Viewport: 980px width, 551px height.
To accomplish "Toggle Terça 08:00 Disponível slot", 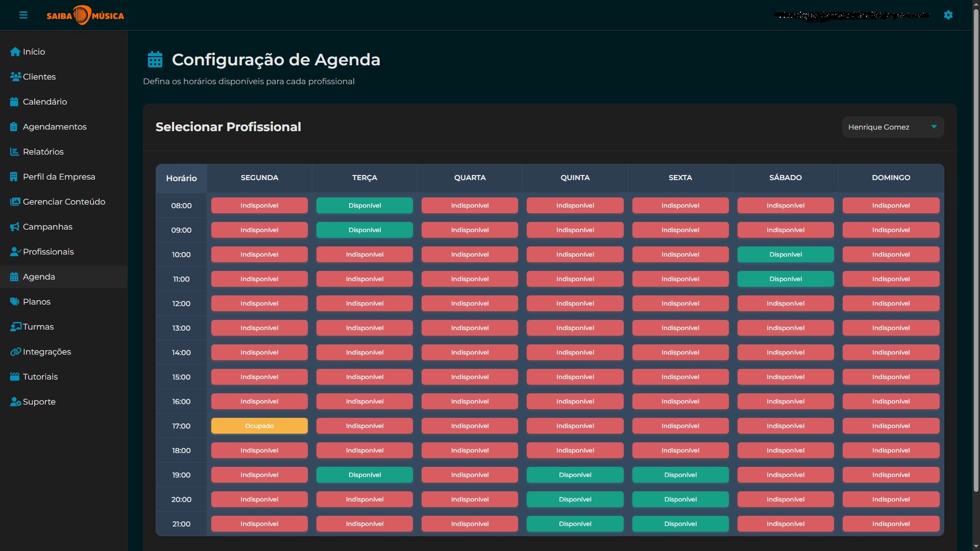I will tap(364, 206).
